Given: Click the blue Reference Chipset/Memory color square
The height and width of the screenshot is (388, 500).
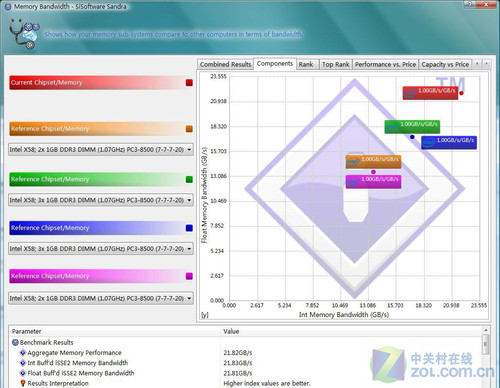Looking at the screenshot, I should click(189, 228).
